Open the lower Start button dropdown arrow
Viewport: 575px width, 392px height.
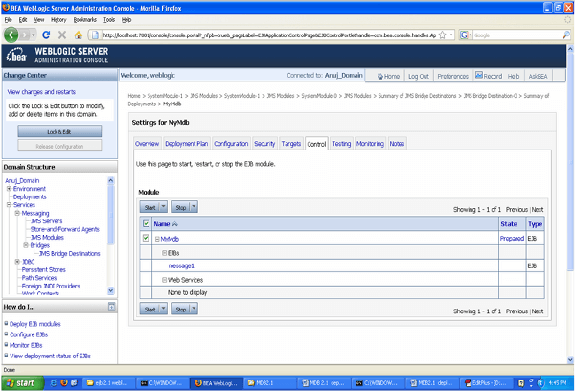pyautogui.click(x=164, y=310)
